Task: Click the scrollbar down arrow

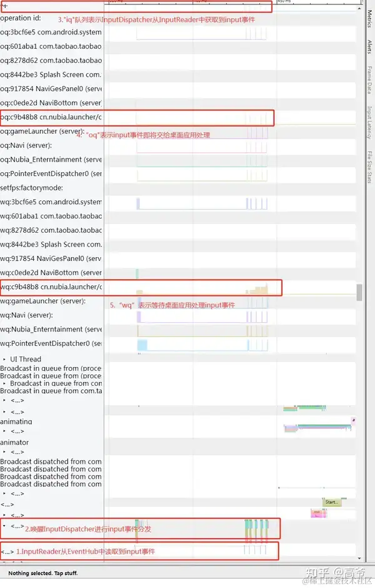Action: pyautogui.click(x=359, y=559)
